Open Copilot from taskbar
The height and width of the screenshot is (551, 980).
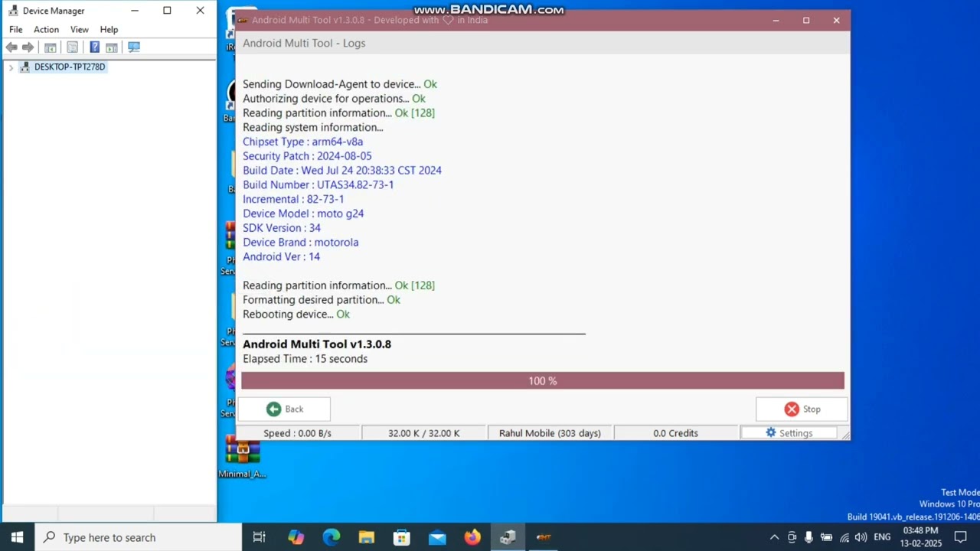pyautogui.click(x=296, y=537)
